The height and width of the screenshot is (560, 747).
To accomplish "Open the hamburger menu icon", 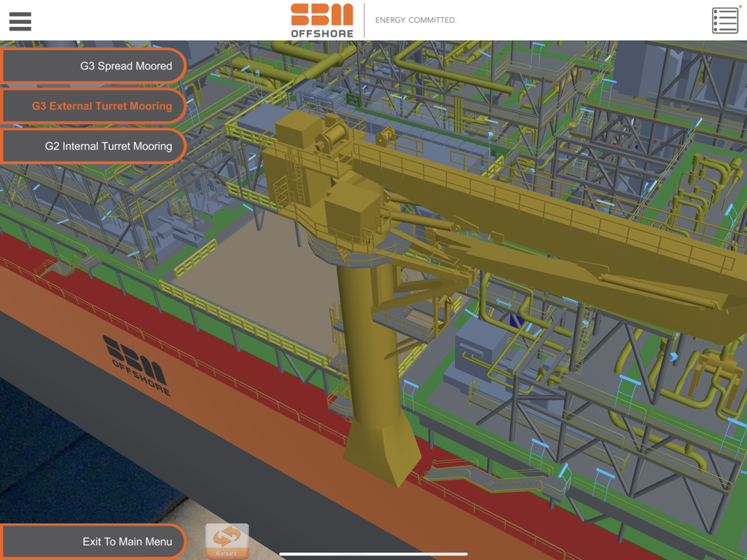I will [20, 22].
